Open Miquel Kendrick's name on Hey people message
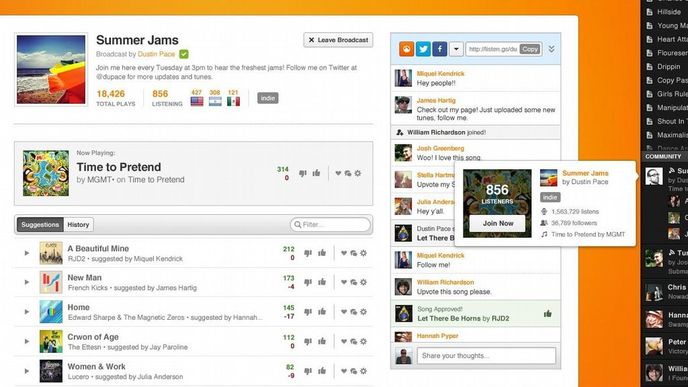Viewport: 688px width, 387px height. (440, 74)
